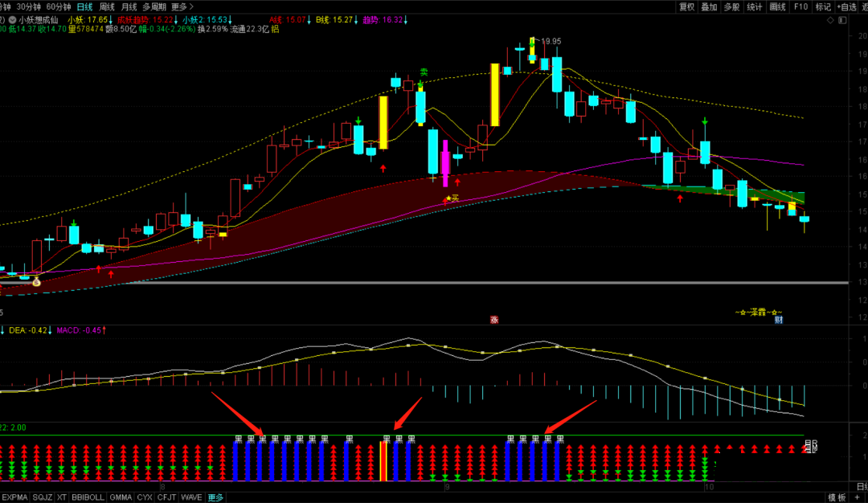This screenshot has height=503, width=868.
Task: Click the 成妖趋势: 15.22 value
Action: (145, 20)
